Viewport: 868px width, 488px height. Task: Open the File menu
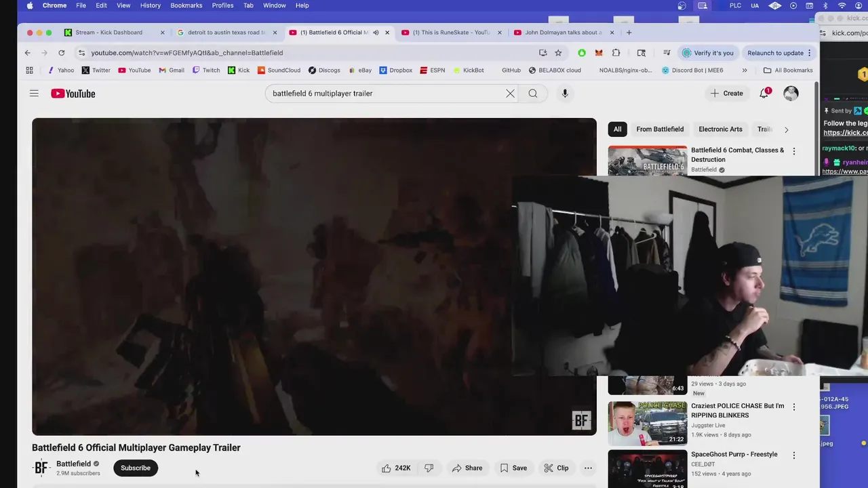pos(81,5)
